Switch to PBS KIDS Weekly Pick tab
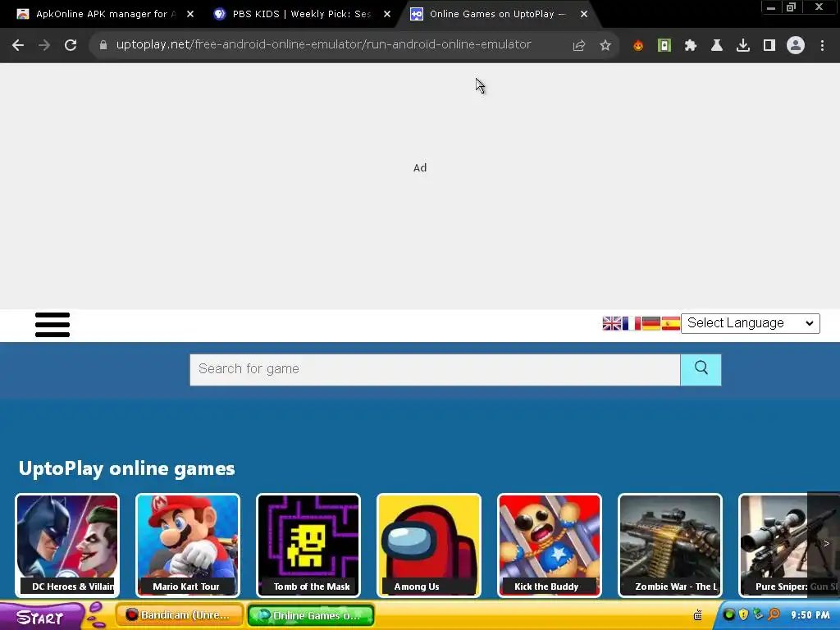 [x=301, y=14]
